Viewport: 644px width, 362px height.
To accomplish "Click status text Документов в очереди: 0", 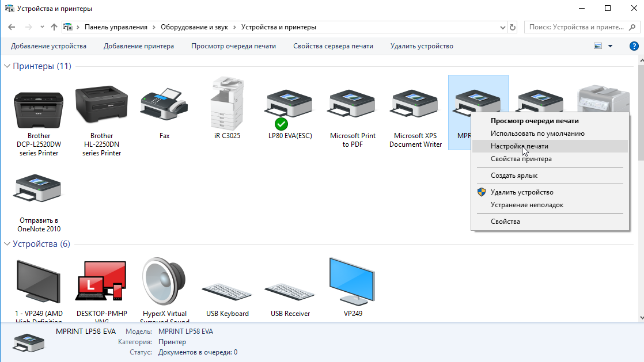I will [198, 352].
